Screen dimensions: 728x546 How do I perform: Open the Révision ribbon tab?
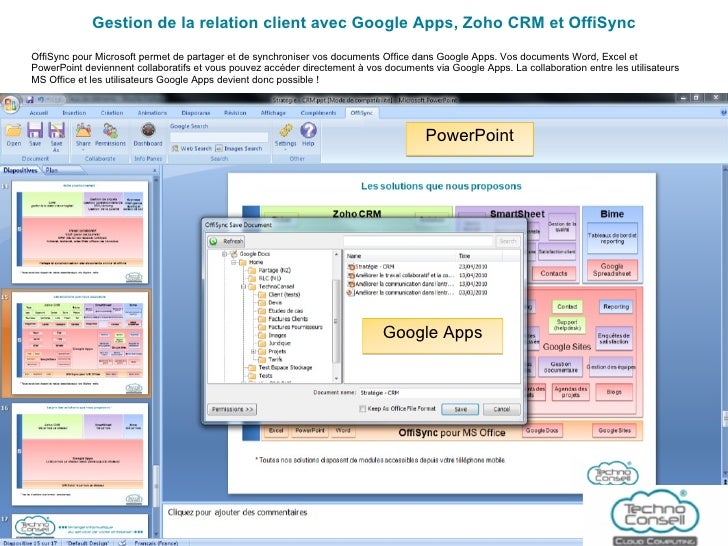point(235,113)
